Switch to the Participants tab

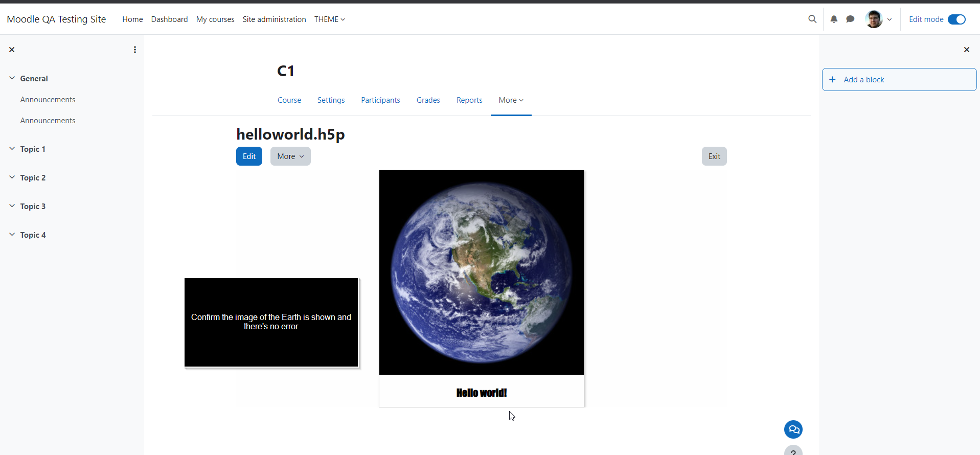coord(380,100)
